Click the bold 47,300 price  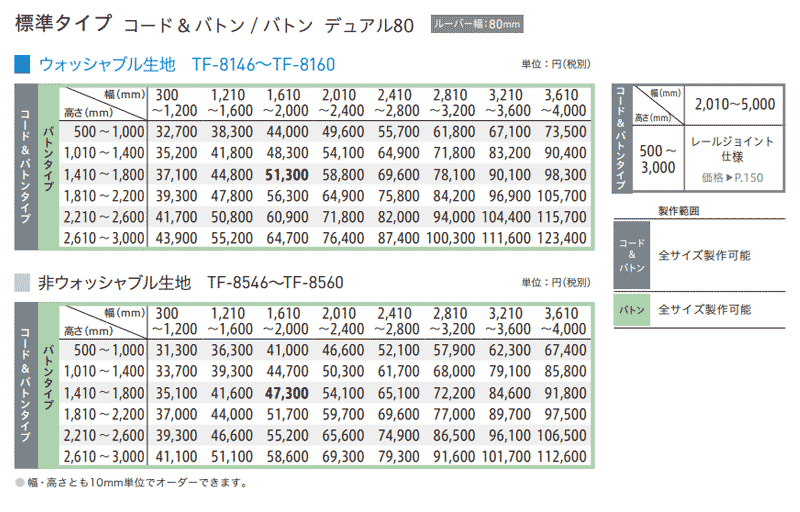click(x=287, y=393)
